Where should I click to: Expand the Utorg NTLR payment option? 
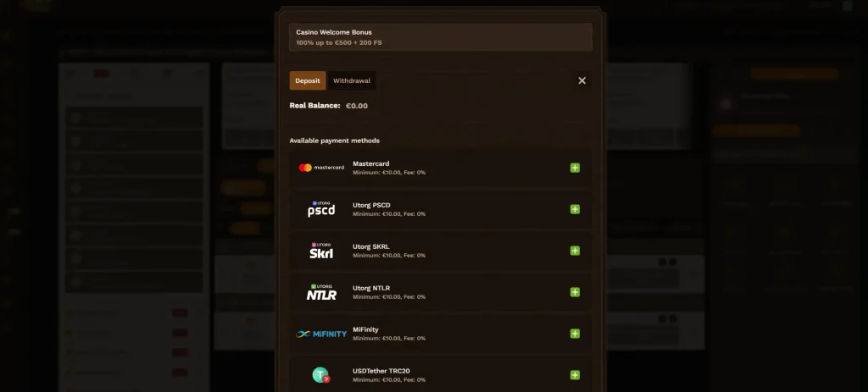click(576, 292)
